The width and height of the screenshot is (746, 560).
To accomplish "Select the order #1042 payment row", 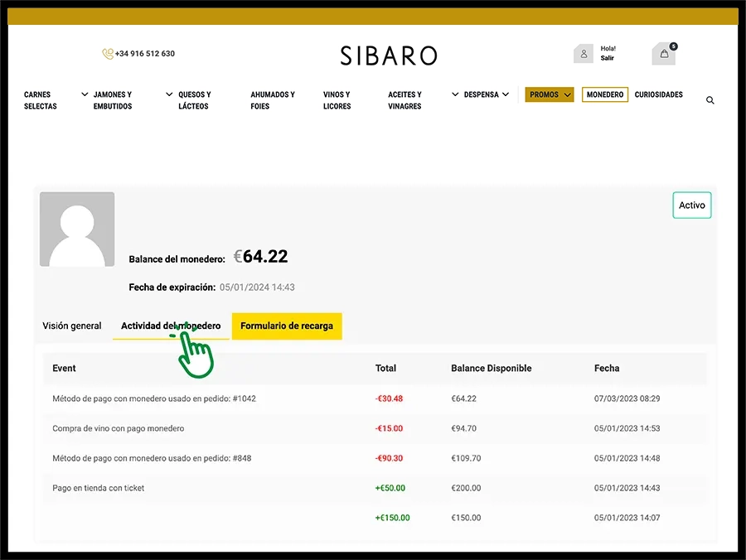I will pyautogui.click(x=375, y=398).
